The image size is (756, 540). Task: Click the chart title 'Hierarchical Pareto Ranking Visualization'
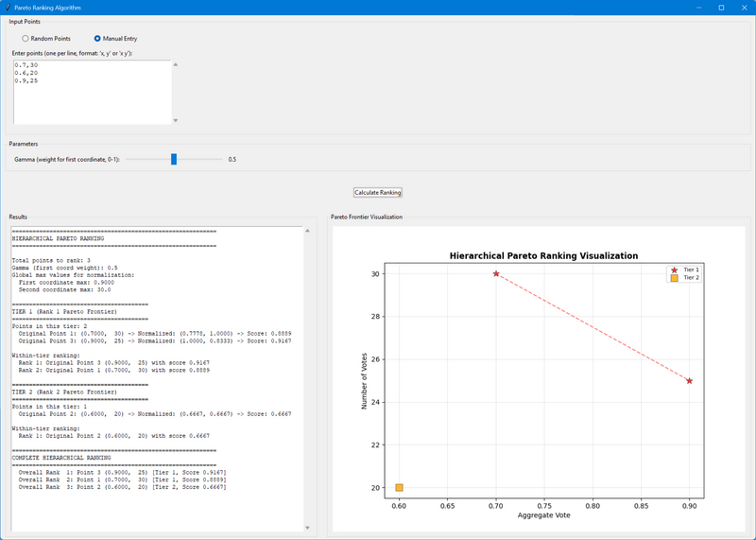(x=544, y=255)
